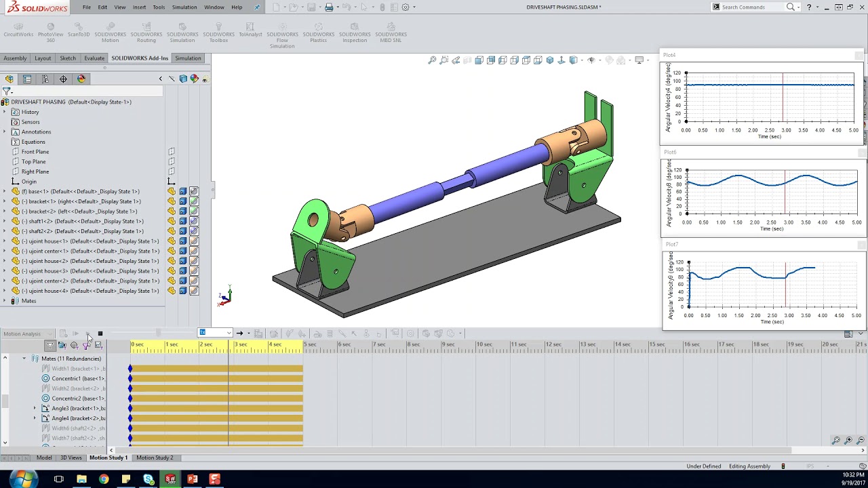The image size is (868, 488).
Task: Click the Save icon in title toolbar
Action: [x=312, y=7]
